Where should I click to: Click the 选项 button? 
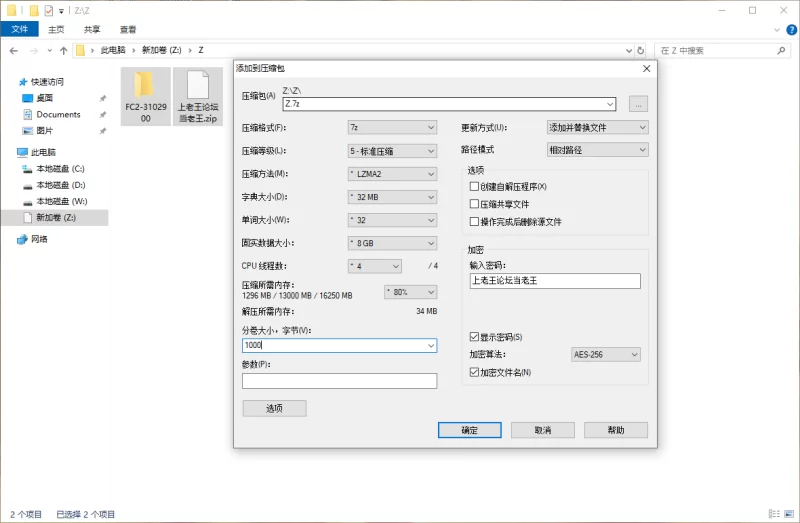(274, 408)
